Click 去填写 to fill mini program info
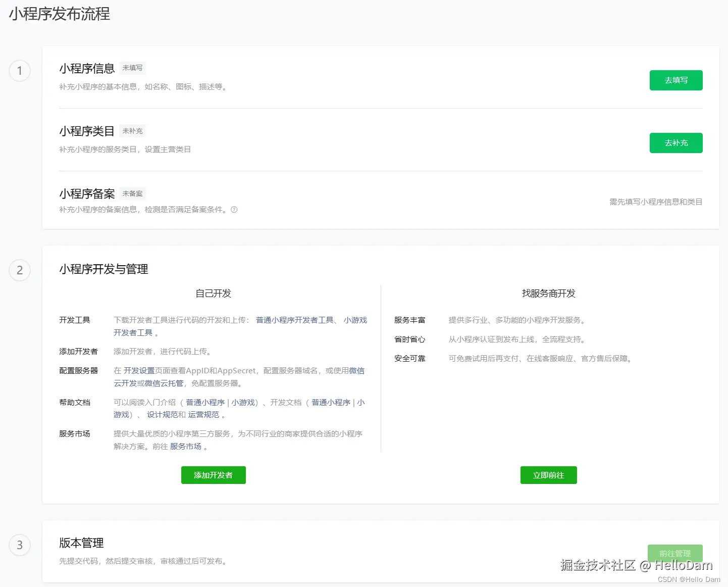The height and width of the screenshot is (587, 728). coord(676,80)
